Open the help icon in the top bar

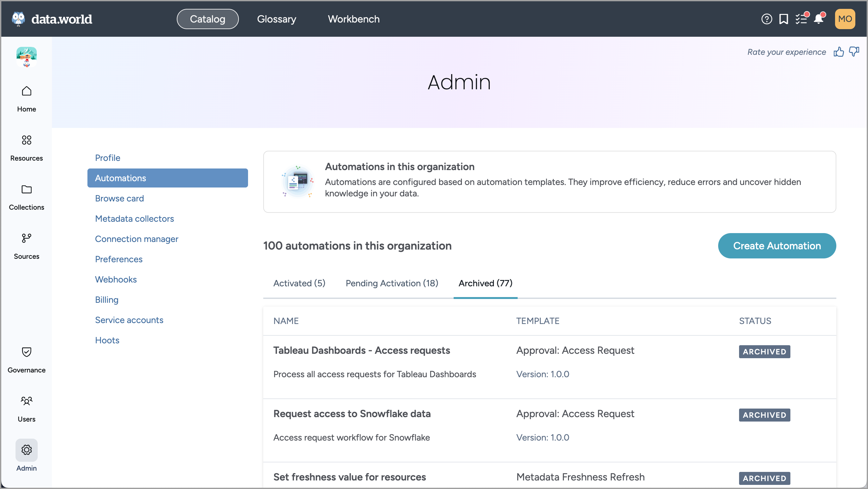click(x=766, y=19)
